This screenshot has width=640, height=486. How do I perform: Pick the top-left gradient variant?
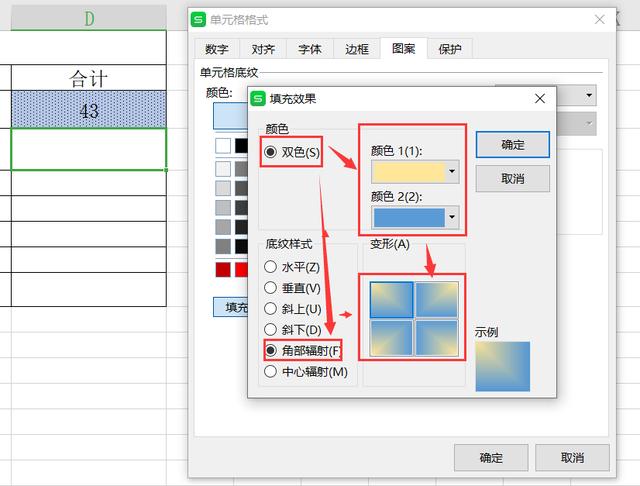391,300
